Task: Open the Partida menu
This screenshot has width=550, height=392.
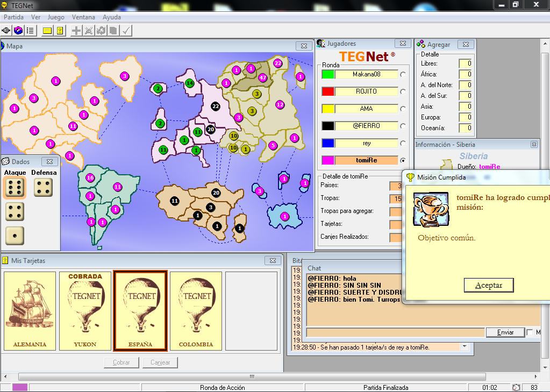Action: pyautogui.click(x=13, y=17)
